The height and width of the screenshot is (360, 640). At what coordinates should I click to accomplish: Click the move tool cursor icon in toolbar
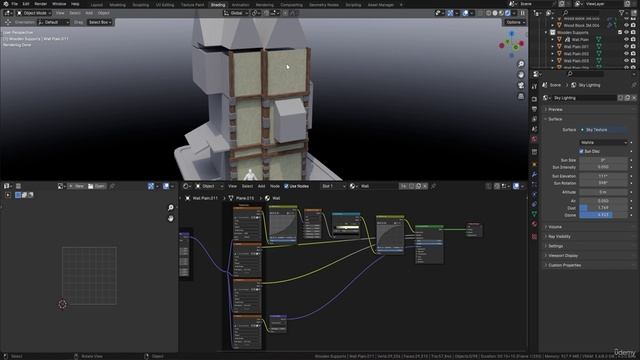point(8,22)
